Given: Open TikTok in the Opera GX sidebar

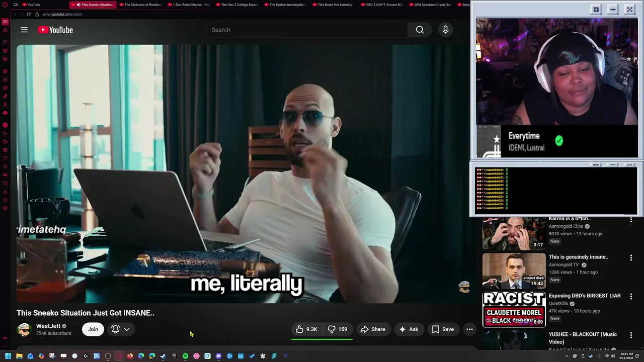Looking at the screenshot, I should tap(5, 96).
